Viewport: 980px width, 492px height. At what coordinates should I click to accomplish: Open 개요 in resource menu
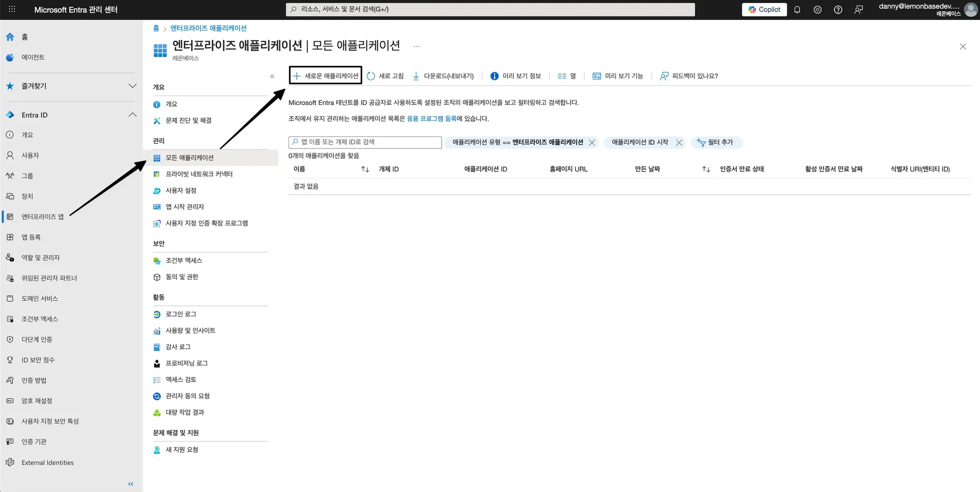tap(171, 104)
